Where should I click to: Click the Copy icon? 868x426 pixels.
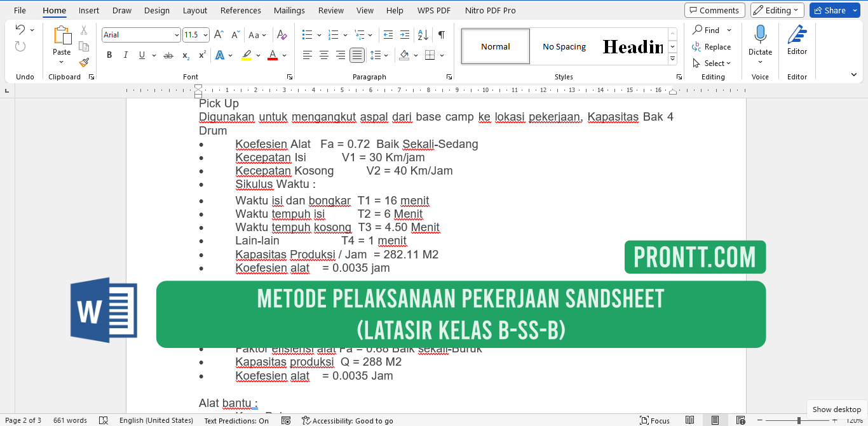(84, 46)
